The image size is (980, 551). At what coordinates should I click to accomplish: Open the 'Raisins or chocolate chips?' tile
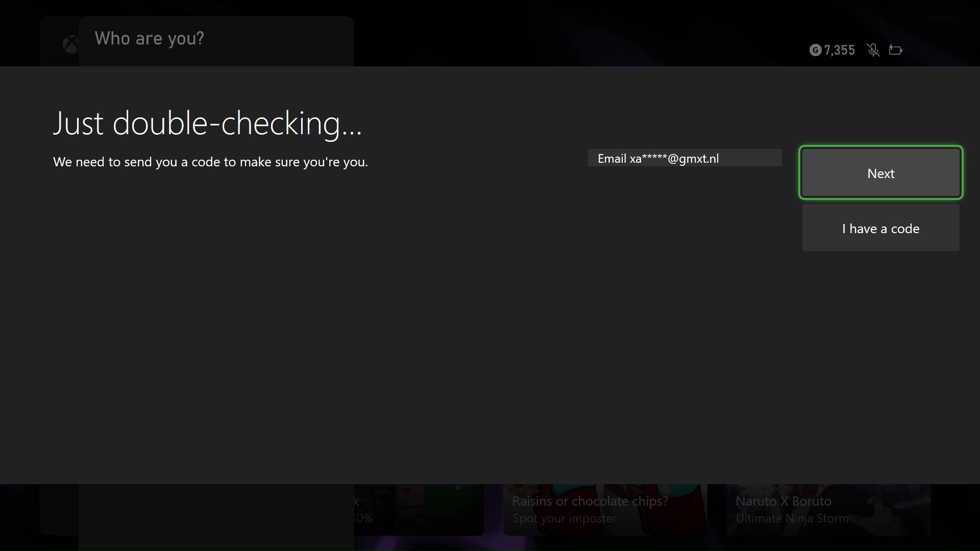[604, 509]
